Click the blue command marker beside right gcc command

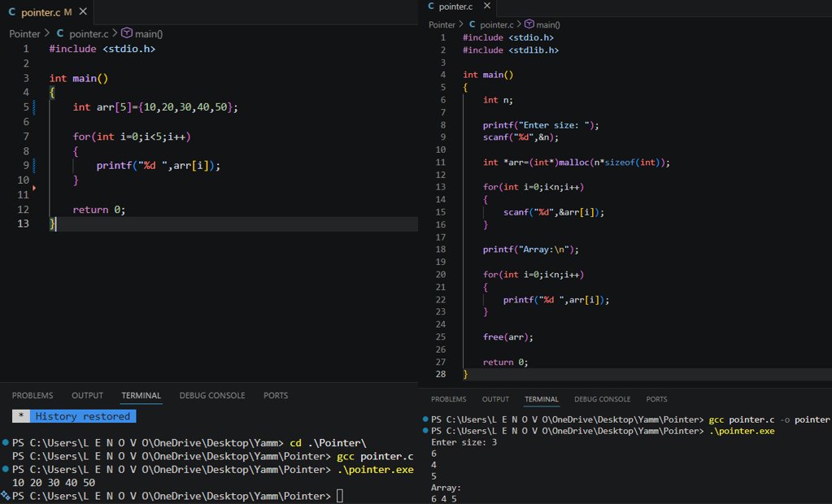425,419
